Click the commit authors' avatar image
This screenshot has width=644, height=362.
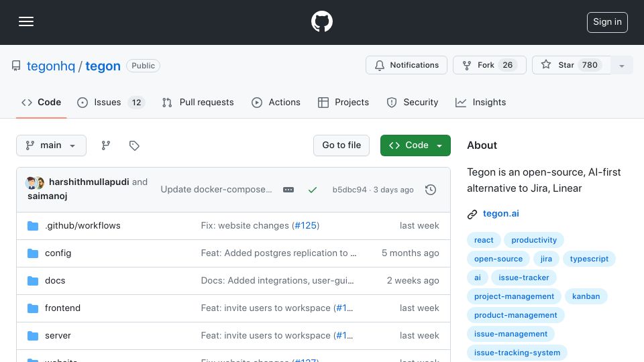click(35, 182)
